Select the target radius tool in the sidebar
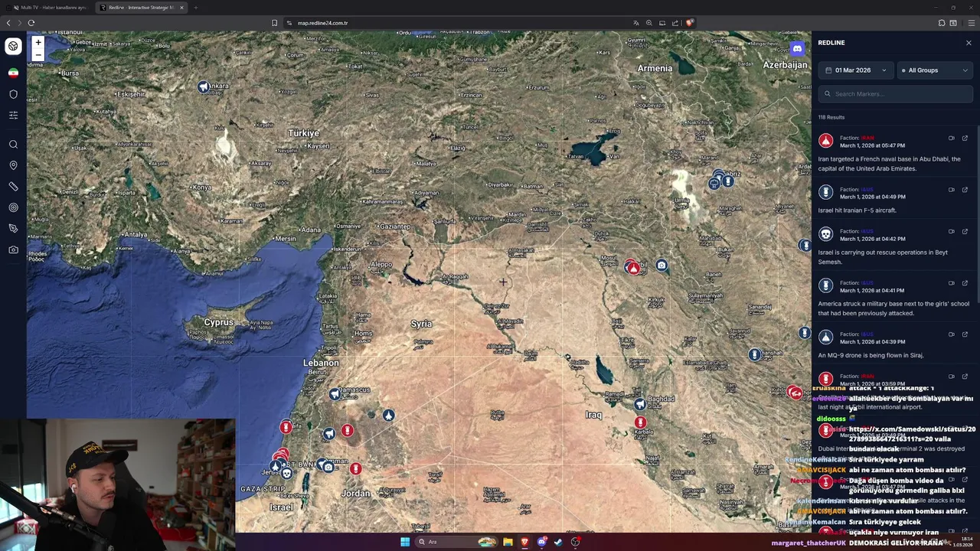 click(x=13, y=207)
